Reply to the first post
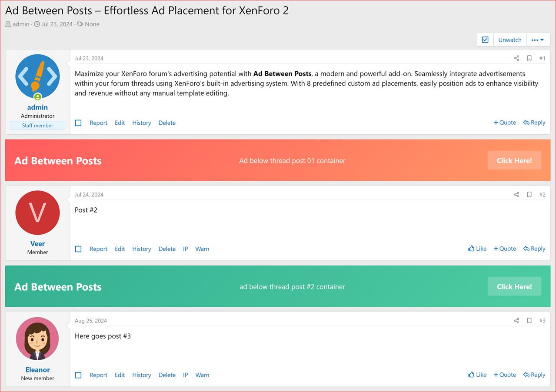Image resolution: width=556 pixels, height=392 pixels. [x=534, y=123]
